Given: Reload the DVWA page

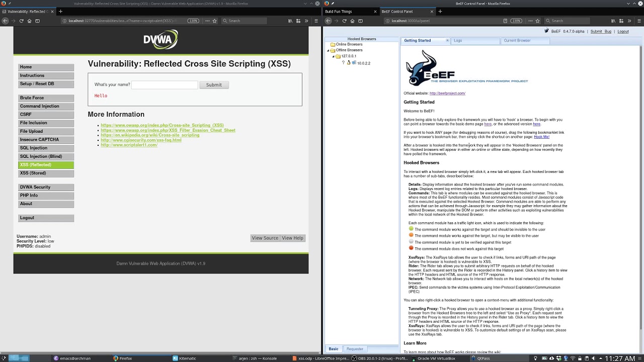Looking at the screenshot, I should point(21,21).
